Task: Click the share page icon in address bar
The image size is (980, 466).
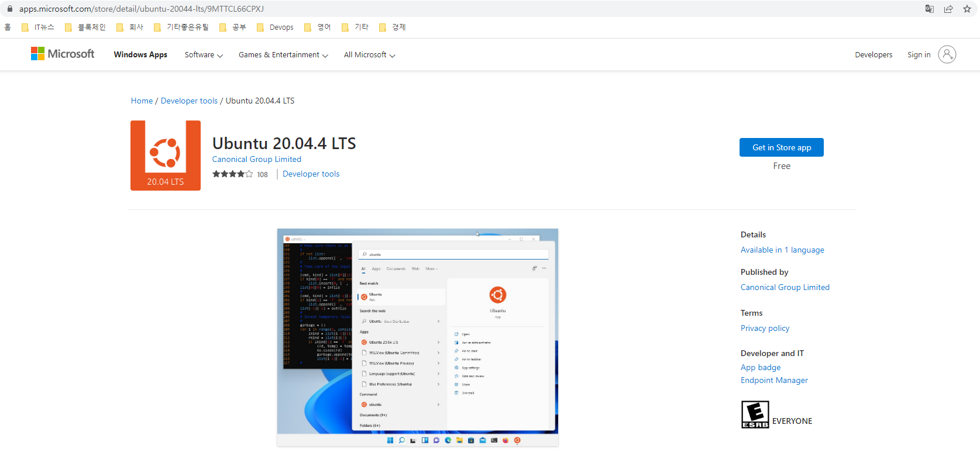Action: [x=948, y=9]
